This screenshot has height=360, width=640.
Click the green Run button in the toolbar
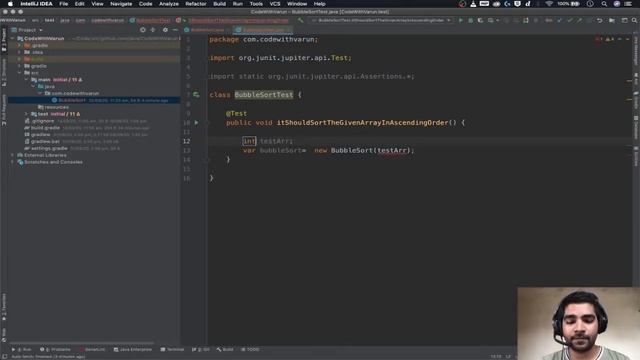coord(461,20)
